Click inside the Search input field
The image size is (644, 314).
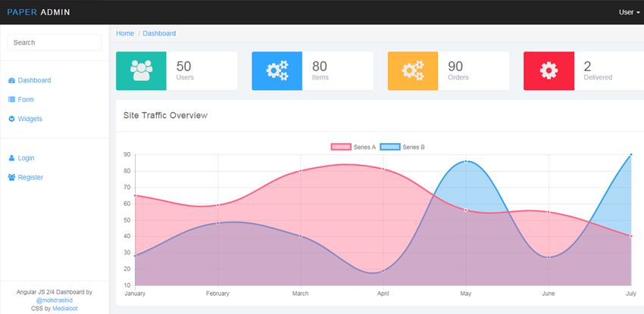(55, 42)
